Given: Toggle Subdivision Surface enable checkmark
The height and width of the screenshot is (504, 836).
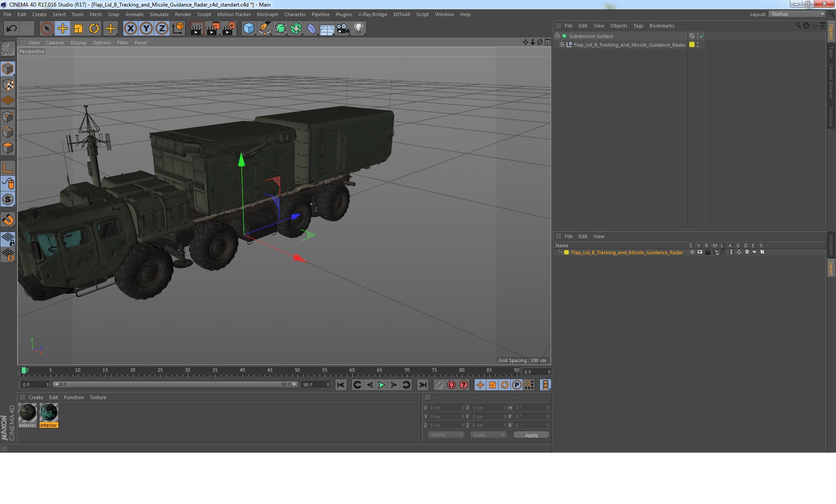Looking at the screenshot, I should pyautogui.click(x=701, y=36).
